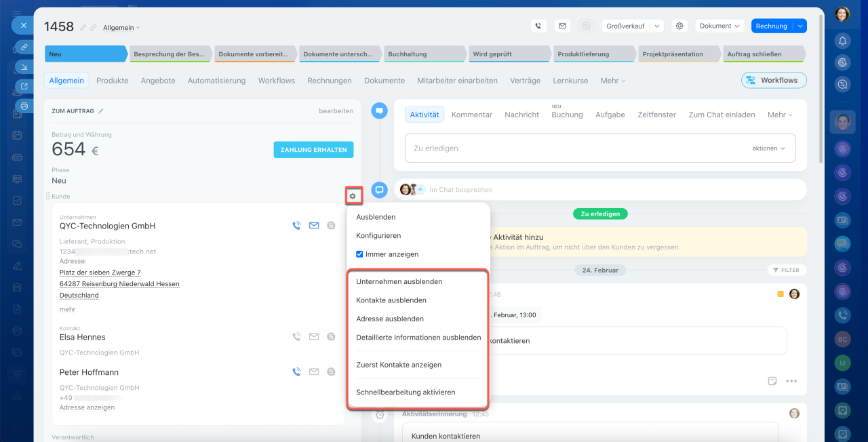Open the Großverkauf dropdown
Viewport: 868px width, 442px height.
(632, 26)
